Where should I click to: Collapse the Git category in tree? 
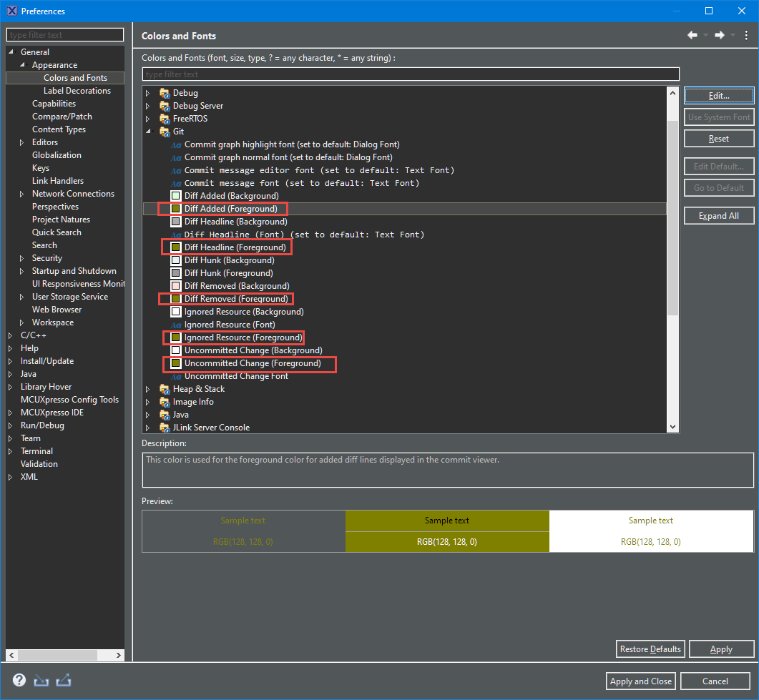tap(148, 132)
